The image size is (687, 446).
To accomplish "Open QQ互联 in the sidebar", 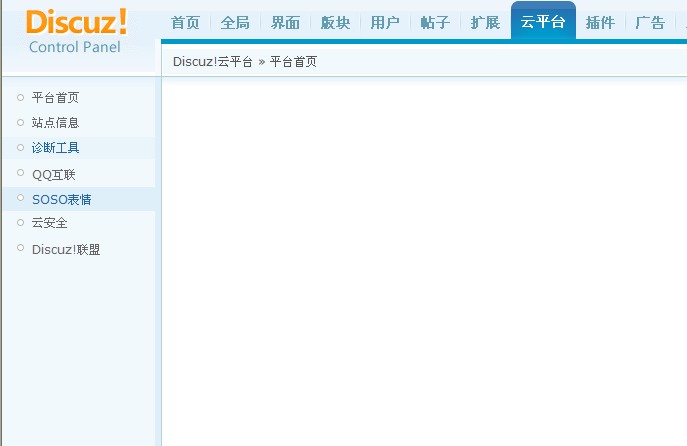I will click(x=53, y=174).
